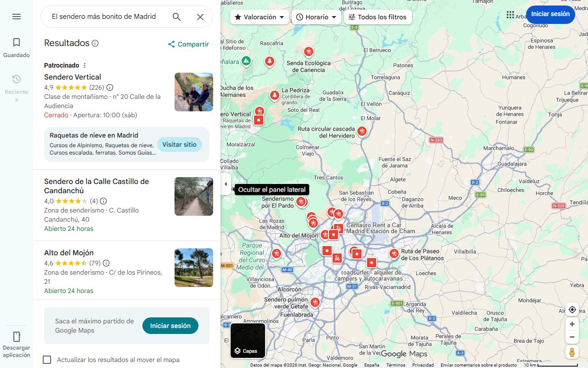
Task: Open the Google apps grid icon
Action: point(510,15)
